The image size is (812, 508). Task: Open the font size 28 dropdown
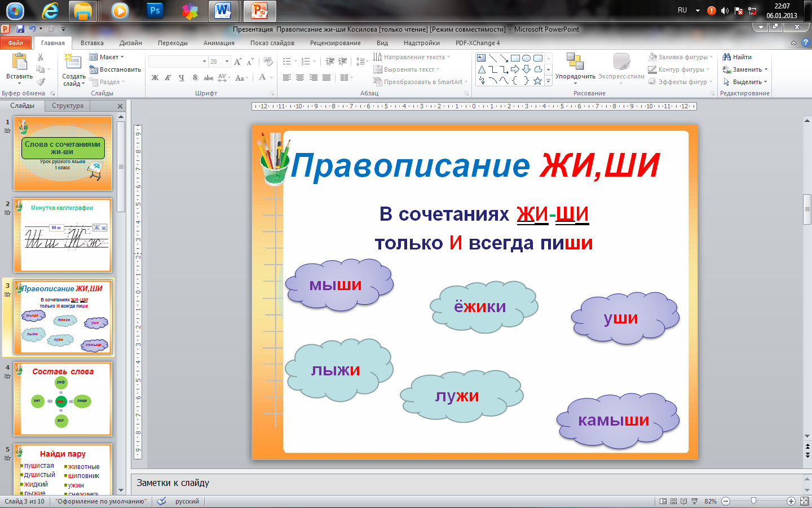[x=227, y=62]
